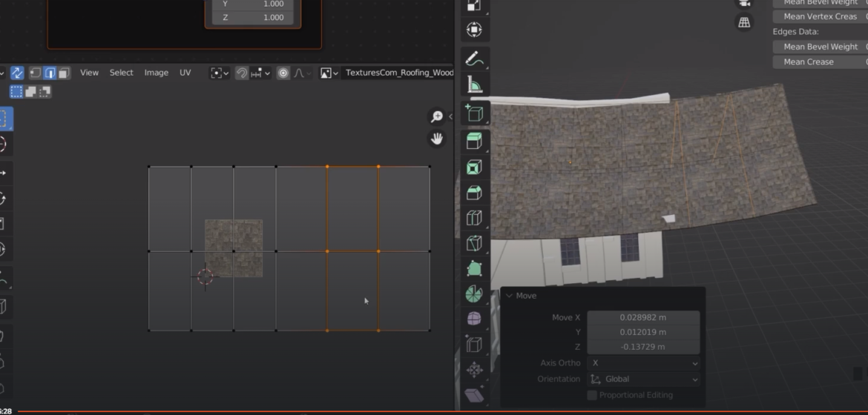
Task: Click the Move X value field
Action: (642, 317)
